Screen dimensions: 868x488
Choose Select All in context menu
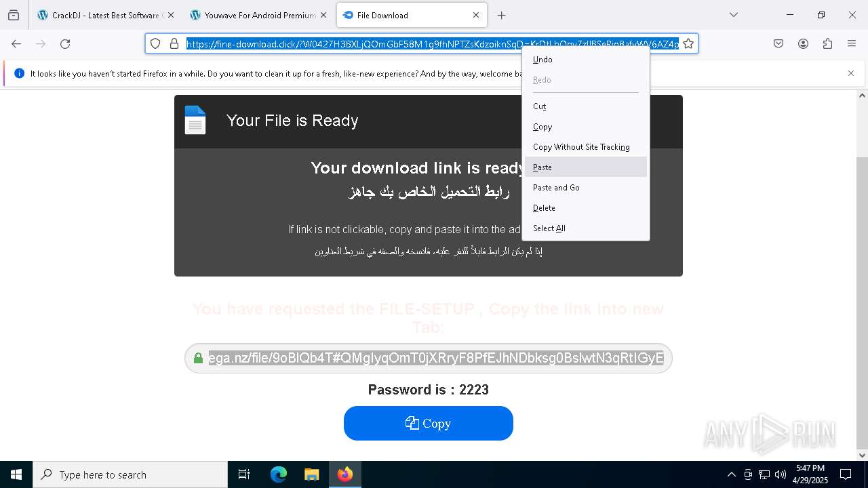point(586,228)
